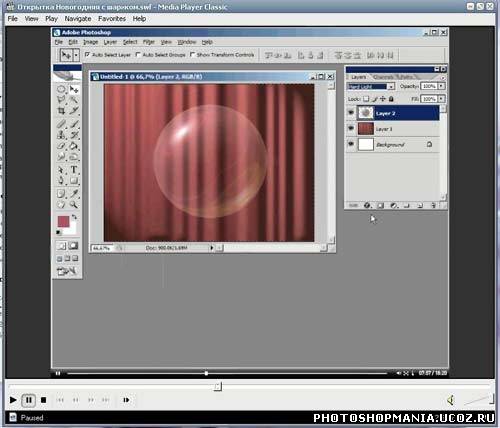Mute sound with MPC speaker icon

tap(451, 400)
